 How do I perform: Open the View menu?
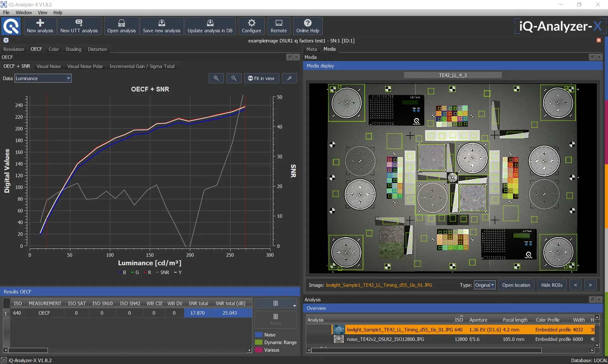[x=42, y=12]
